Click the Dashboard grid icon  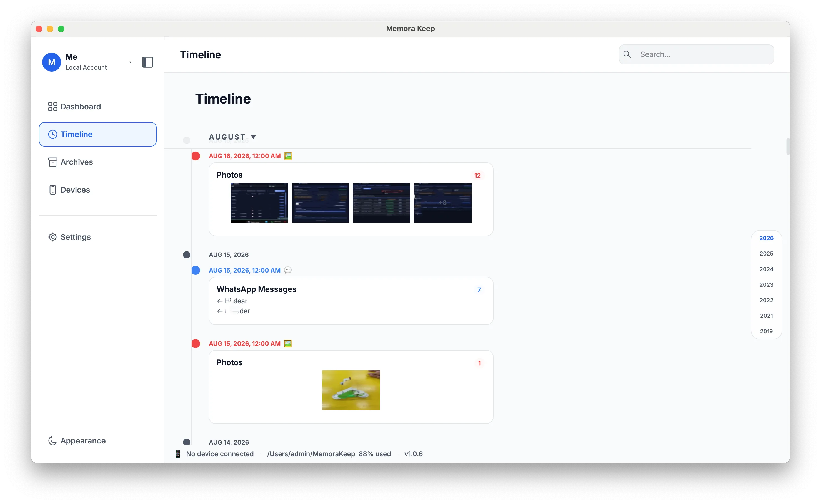point(52,106)
